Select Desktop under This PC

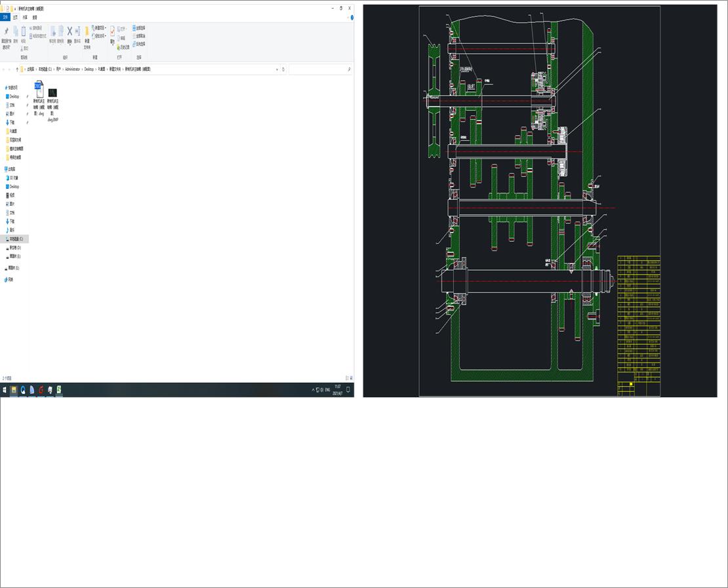point(13,187)
